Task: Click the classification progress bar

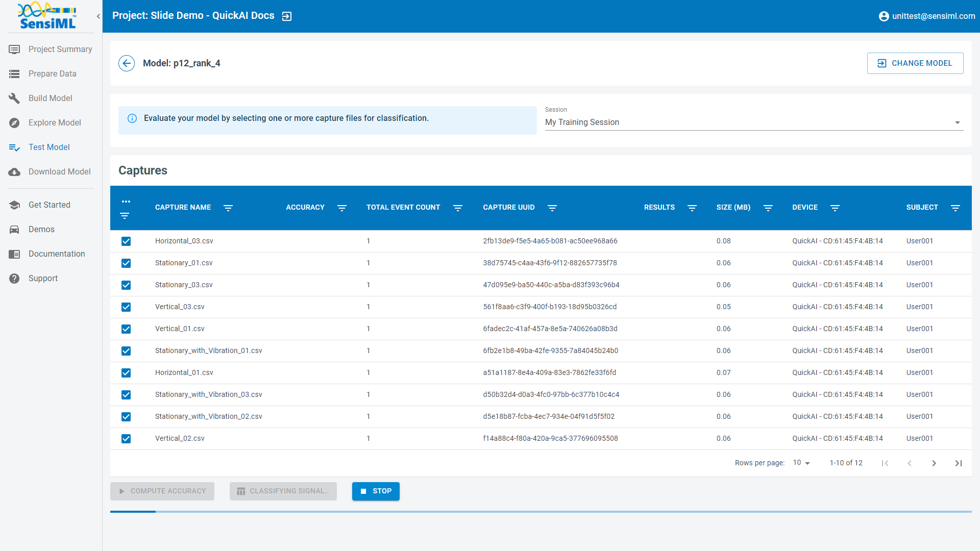Action: (541, 512)
